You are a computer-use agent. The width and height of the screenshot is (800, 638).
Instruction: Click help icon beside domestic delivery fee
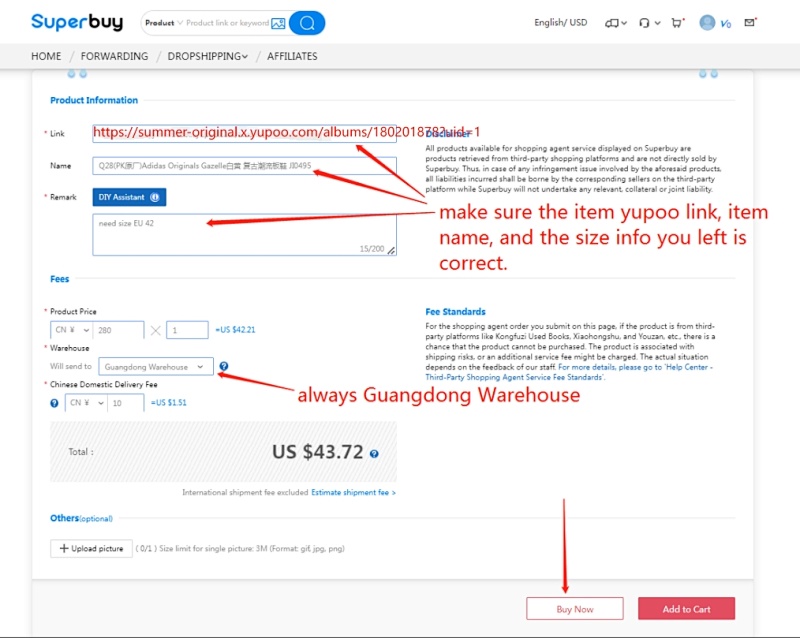[54, 403]
